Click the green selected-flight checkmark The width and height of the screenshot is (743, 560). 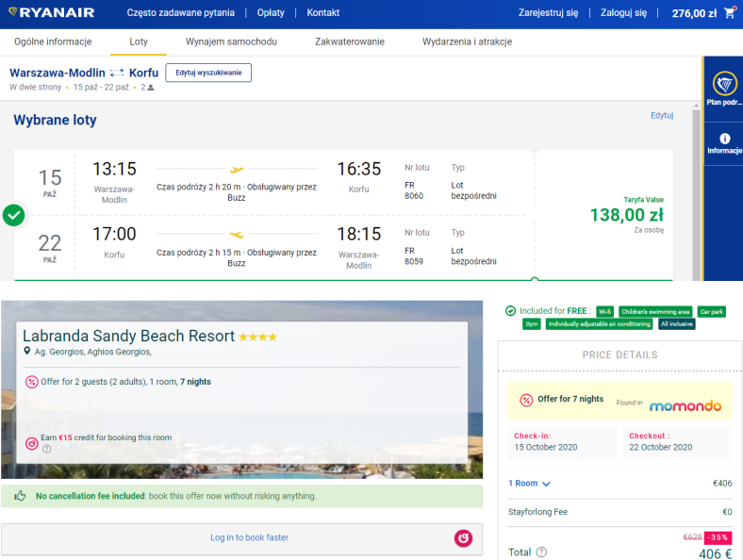(x=14, y=216)
